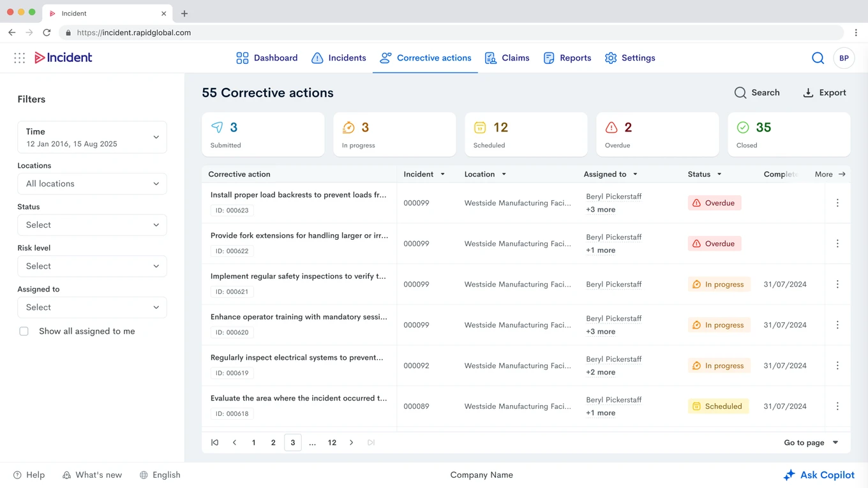This screenshot has height=488, width=868.
Task: Go to page 2
Action: [x=273, y=443]
